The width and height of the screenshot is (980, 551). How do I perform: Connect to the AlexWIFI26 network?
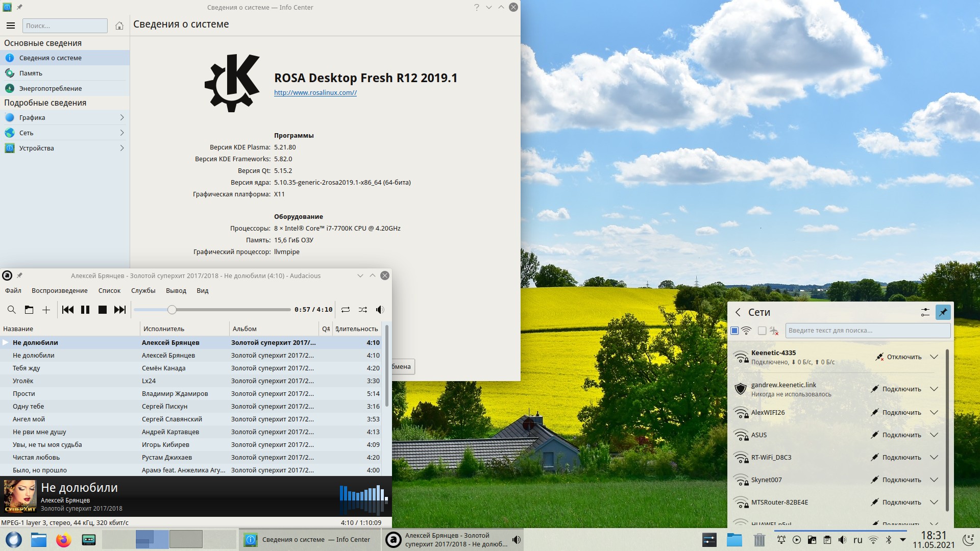[x=896, y=413]
